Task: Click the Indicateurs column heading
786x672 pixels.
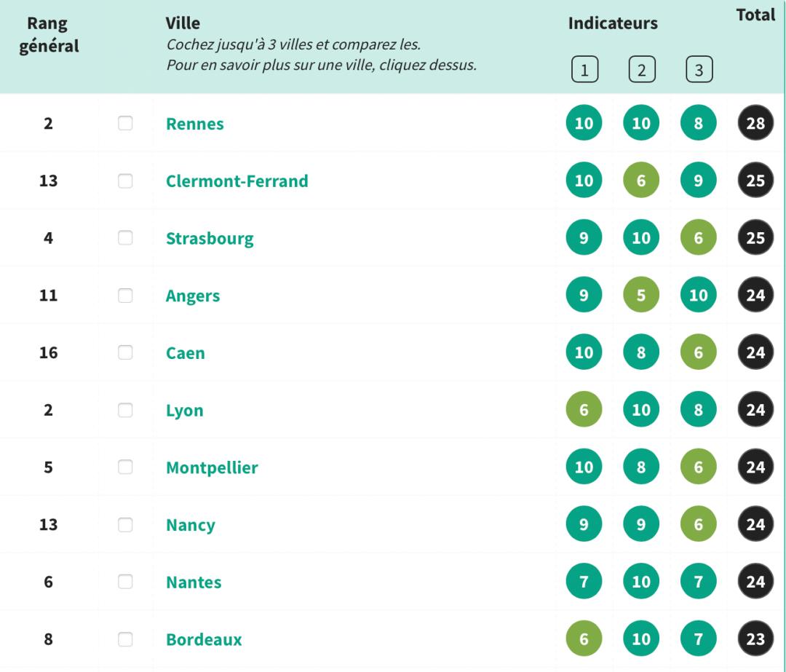Action: tap(613, 23)
